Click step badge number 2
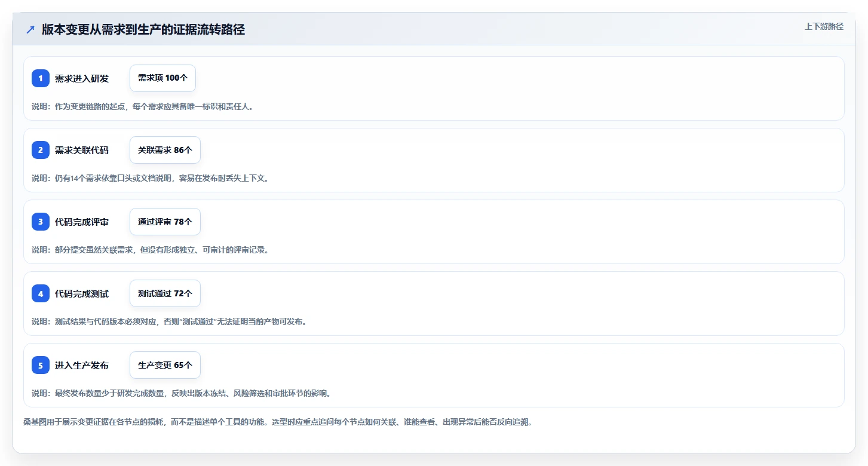Image resolution: width=868 pixels, height=466 pixels. [x=41, y=150]
